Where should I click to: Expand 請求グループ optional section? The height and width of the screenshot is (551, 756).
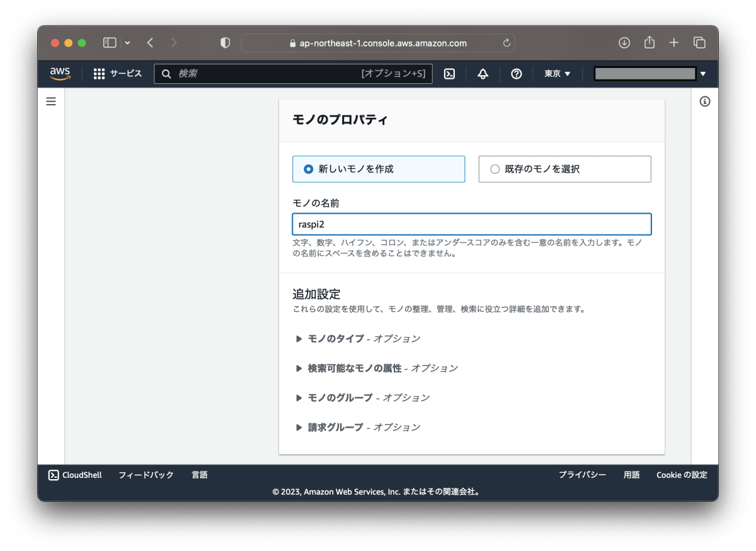click(358, 427)
